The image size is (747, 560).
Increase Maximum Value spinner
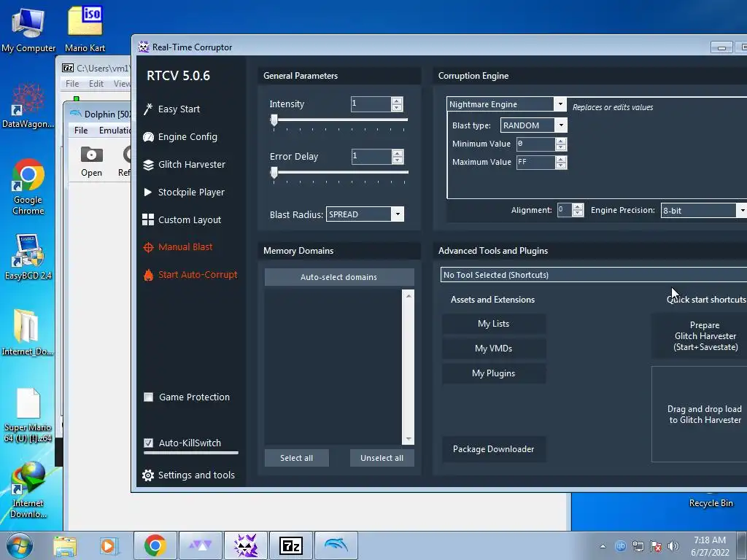561,159
